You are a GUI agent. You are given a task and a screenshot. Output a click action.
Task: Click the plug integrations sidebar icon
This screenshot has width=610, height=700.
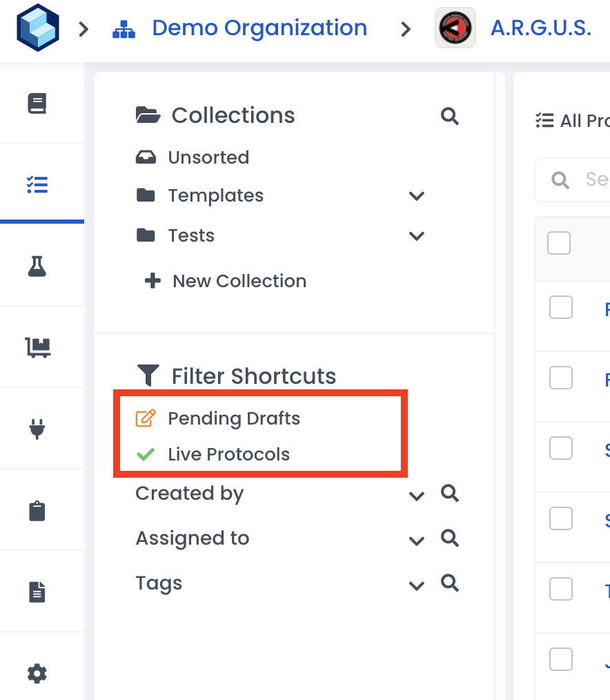tap(37, 429)
